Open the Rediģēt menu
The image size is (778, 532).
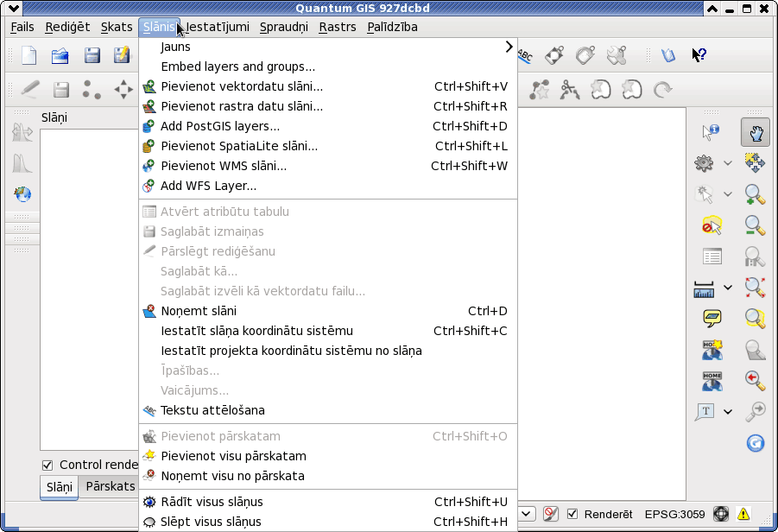tap(67, 27)
